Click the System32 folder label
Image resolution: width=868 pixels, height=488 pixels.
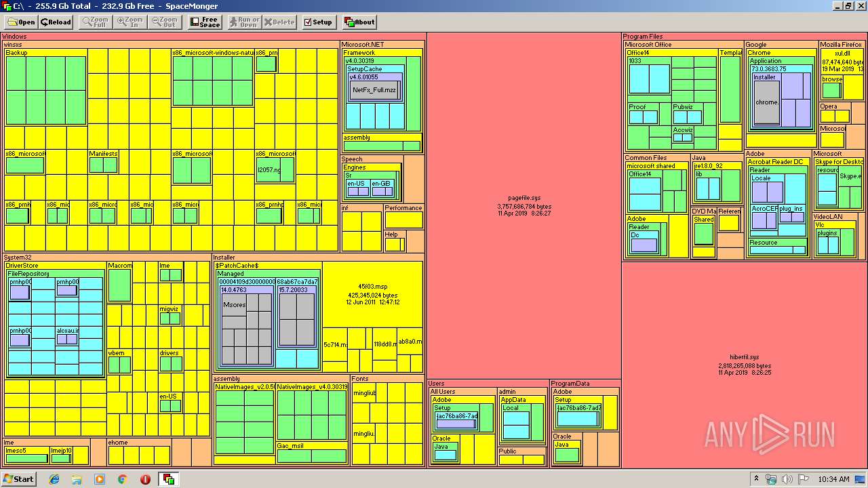[x=18, y=258]
